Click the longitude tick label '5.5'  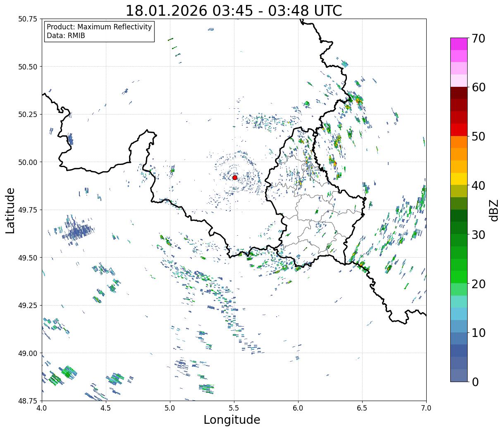pos(234,408)
